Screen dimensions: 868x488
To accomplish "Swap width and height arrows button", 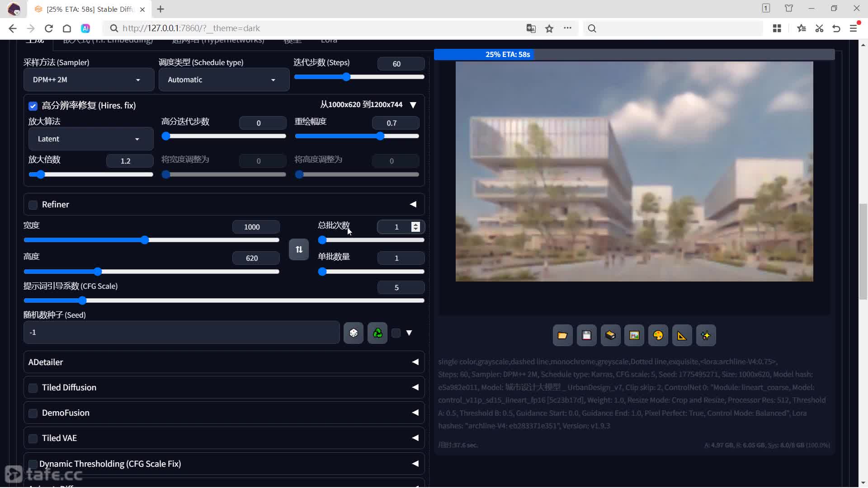I will [299, 249].
